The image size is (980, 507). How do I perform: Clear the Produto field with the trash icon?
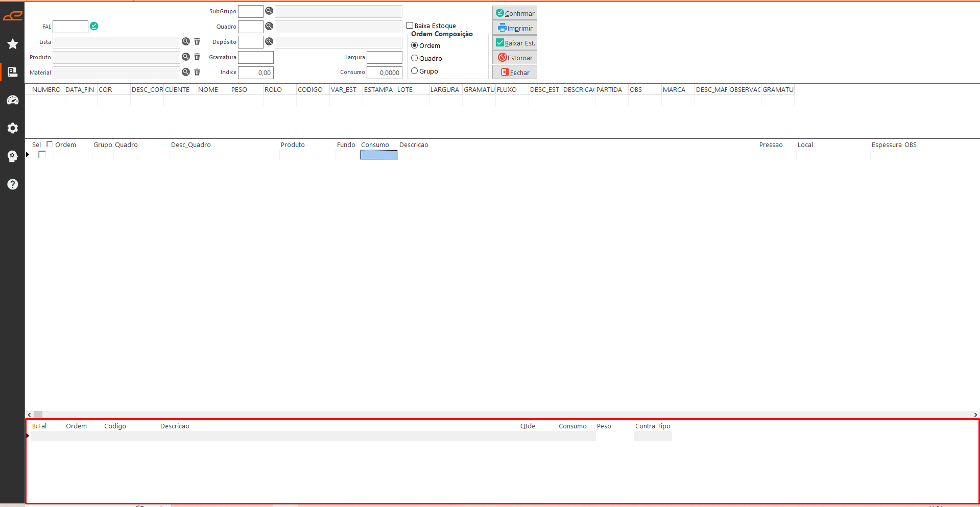point(197,57)
